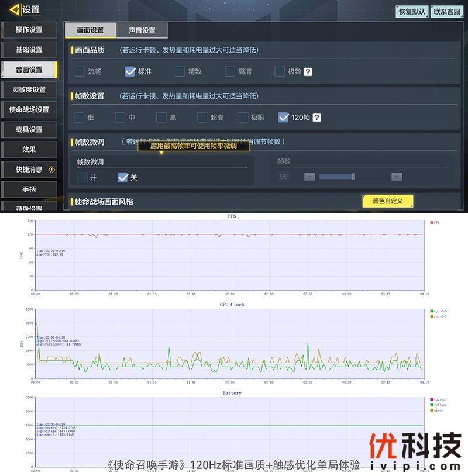Click the 帧数 value field showing 90
Image resolution: width=468 pixels, height=476 pixels.
[284, 177]
